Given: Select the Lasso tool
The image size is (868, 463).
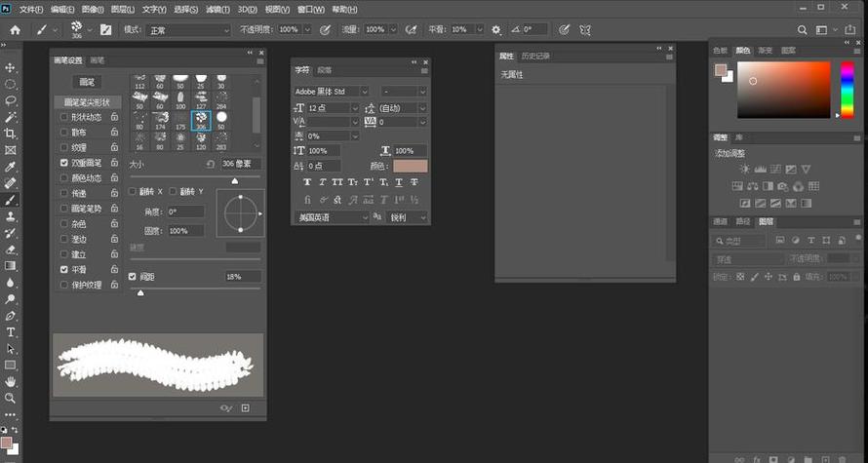Looking at the screenshot, I should pyautogui.click(x=10, y=100).
